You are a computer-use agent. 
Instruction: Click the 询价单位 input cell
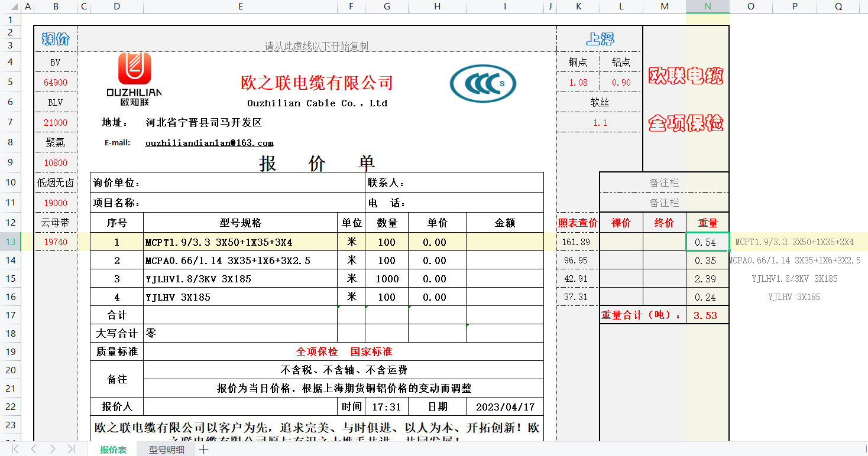pos(228,183)
